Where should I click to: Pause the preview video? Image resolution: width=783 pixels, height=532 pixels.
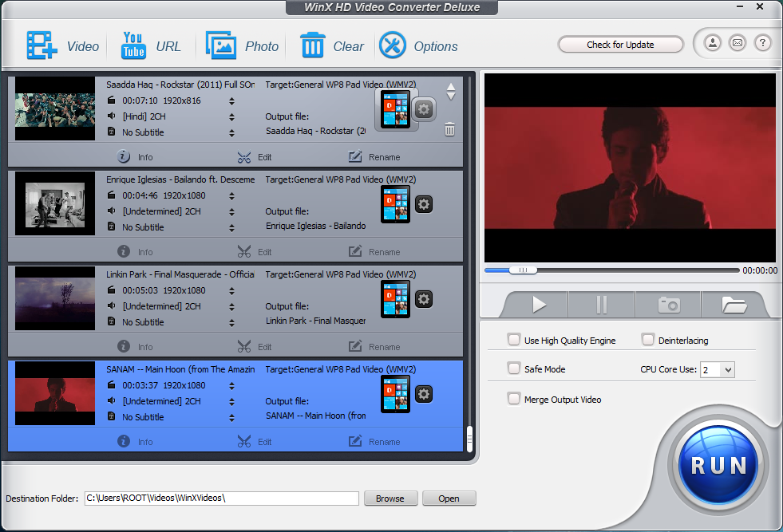[x=602, y=305]
